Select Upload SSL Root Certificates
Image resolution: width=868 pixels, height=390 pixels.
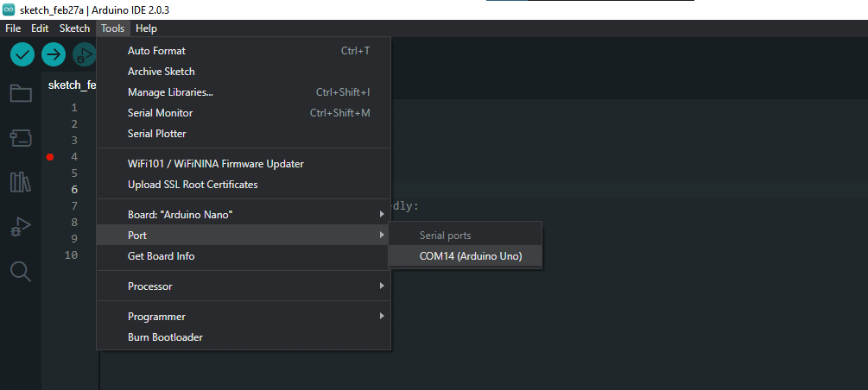point(244,184)
